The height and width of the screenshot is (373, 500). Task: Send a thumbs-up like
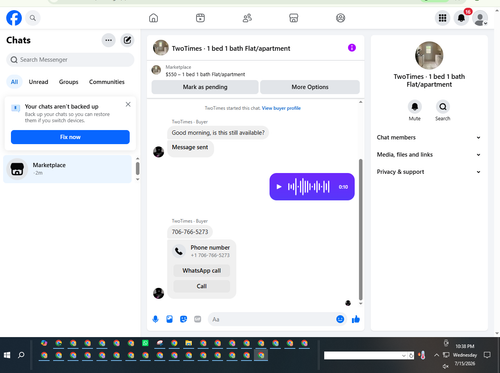(x=356, y=319)
